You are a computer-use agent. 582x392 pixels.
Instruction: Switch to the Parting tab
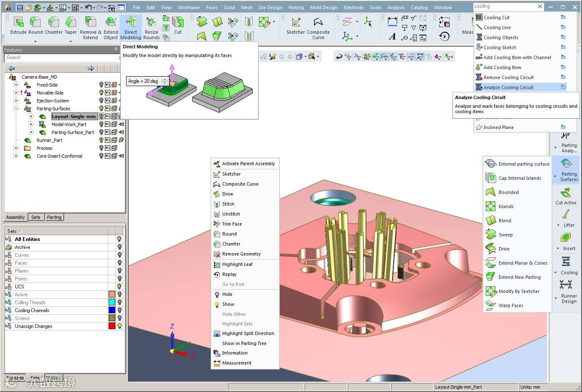(x=54, y=217)
